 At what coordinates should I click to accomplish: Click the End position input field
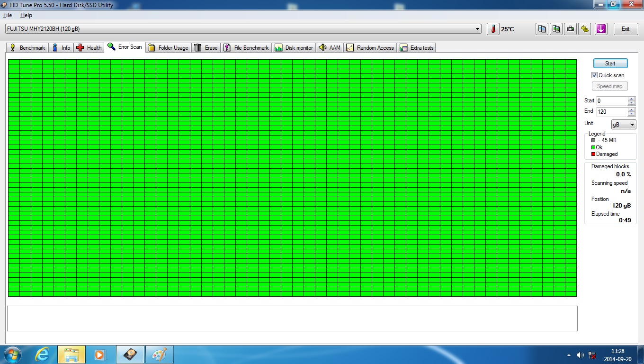coord(611,112)
